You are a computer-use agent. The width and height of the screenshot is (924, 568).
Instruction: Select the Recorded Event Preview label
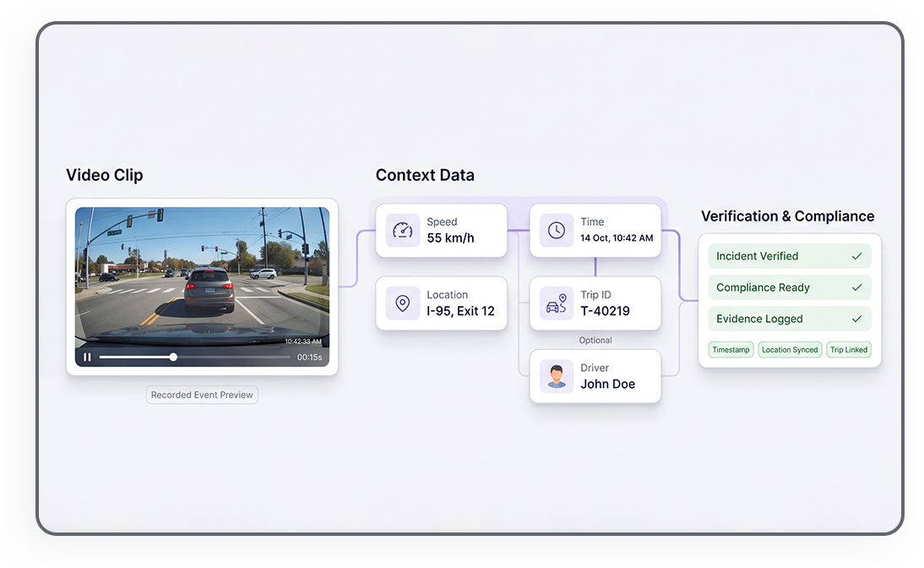[202, 395]
